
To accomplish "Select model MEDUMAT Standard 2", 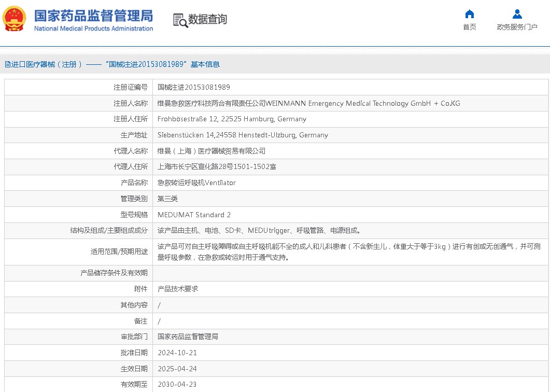I will [194, 215].
